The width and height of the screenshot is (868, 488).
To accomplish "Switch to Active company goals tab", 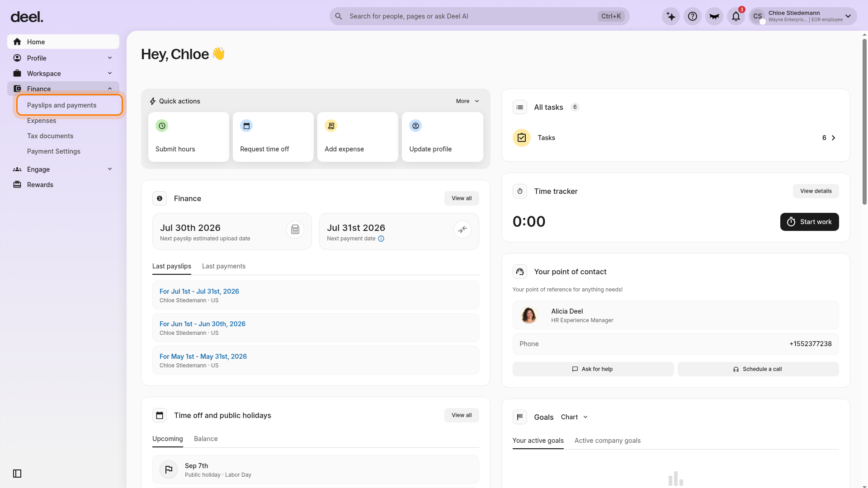I will (x=608, y=441).
